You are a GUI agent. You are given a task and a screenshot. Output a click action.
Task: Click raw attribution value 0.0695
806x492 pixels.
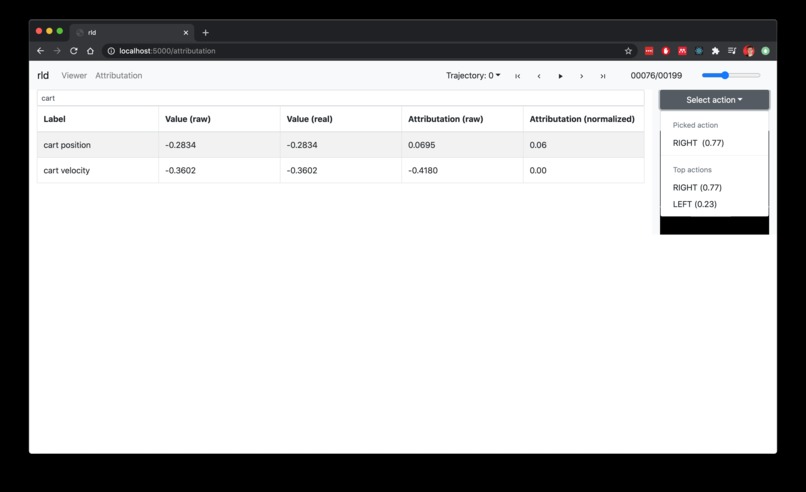[422, 145]
